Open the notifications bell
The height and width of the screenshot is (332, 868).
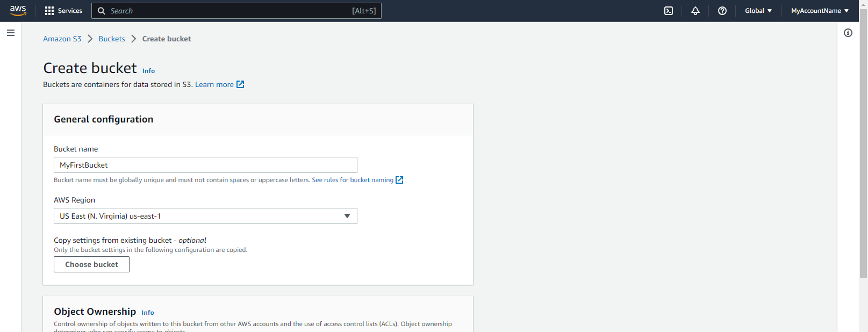[695, 11]
